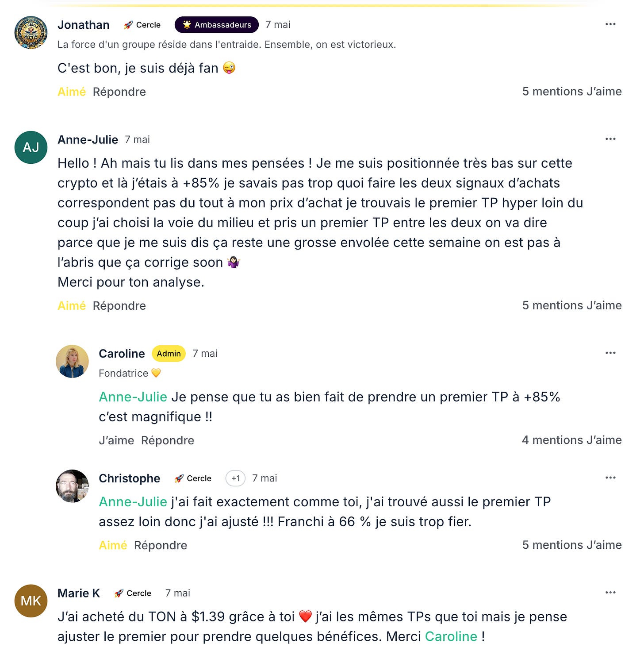Viewport: 644px width, 655px height.
Task: Reply to Anne-Julie's comment with Répondre
Action: 119,306
